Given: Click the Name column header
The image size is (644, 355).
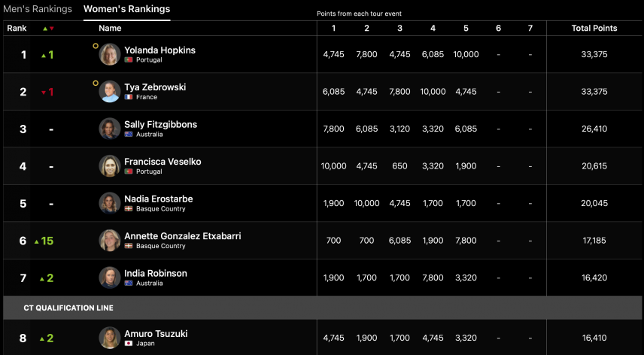Looking at the screenshot, I should pos(110,28).
